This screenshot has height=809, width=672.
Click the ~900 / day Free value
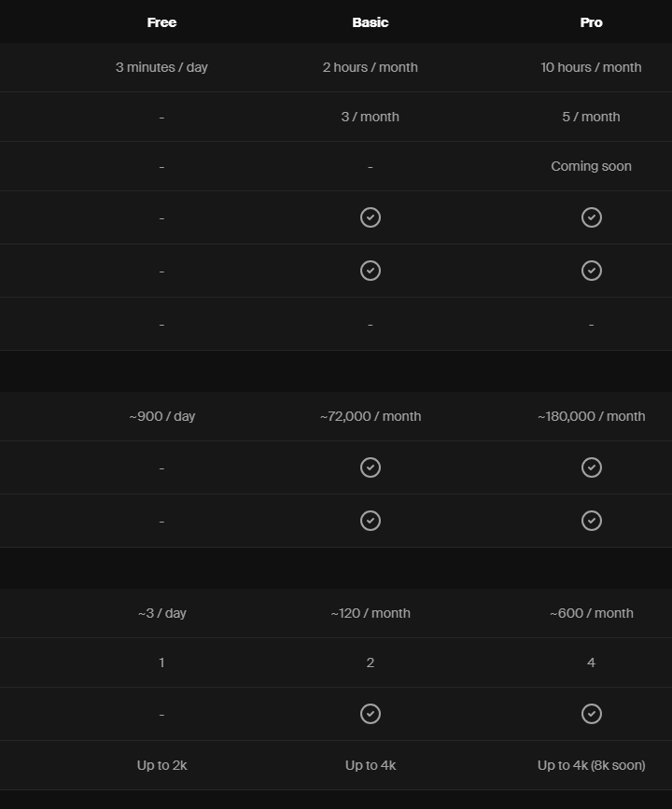(x=161, y=416)
